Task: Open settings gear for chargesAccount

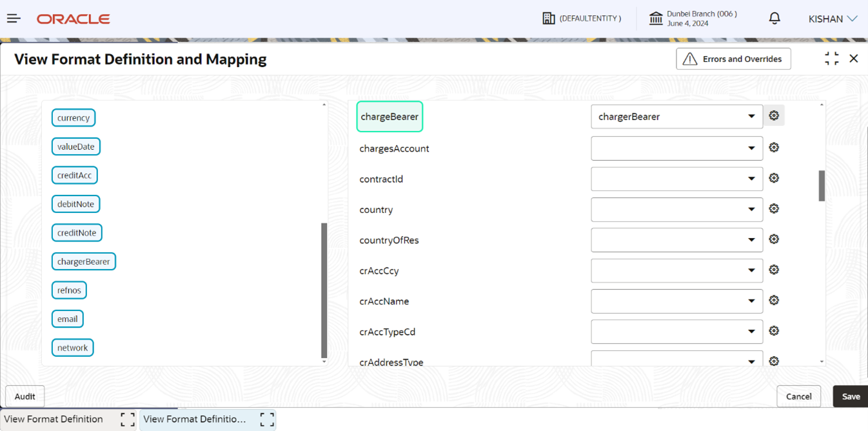Action: point(774,148)
